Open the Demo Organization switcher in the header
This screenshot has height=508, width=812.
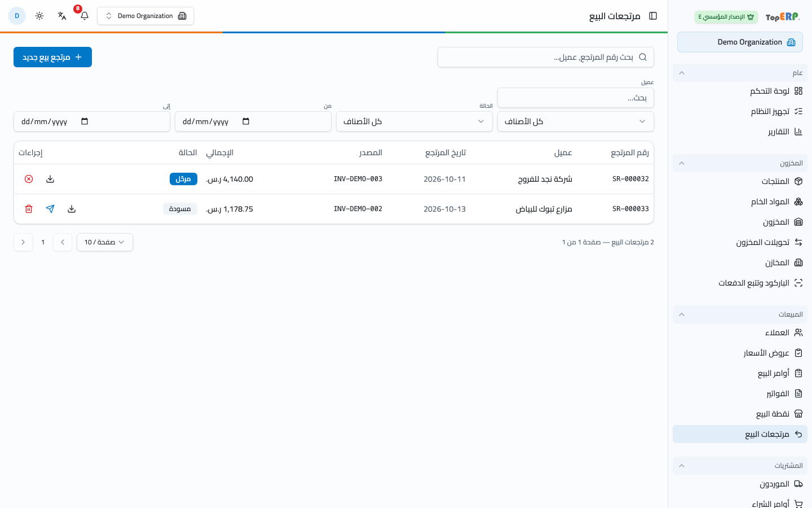[145, 16]
